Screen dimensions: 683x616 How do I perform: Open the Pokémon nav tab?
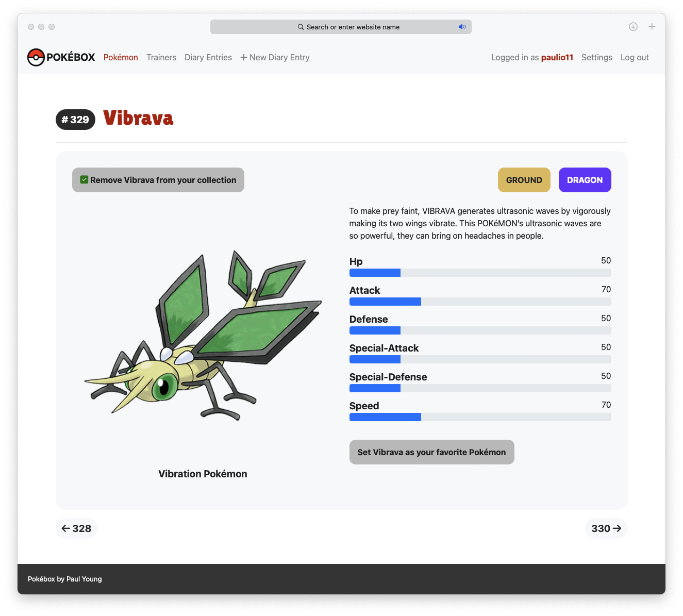121,57
